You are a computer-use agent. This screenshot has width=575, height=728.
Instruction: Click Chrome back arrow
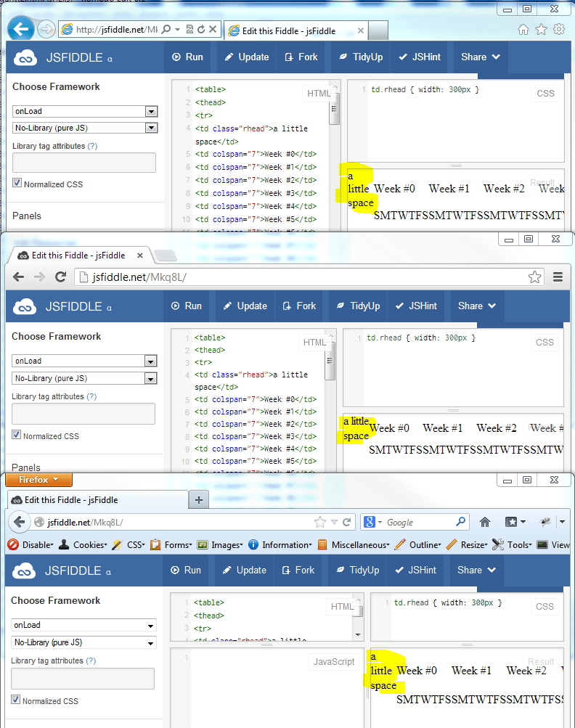pos(18,277)
